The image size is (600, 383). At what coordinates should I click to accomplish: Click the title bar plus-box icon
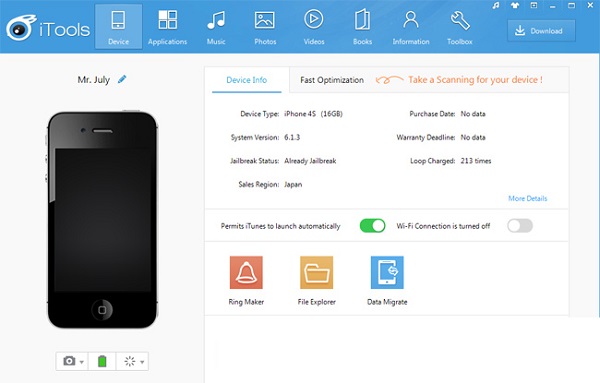(533, 5)
